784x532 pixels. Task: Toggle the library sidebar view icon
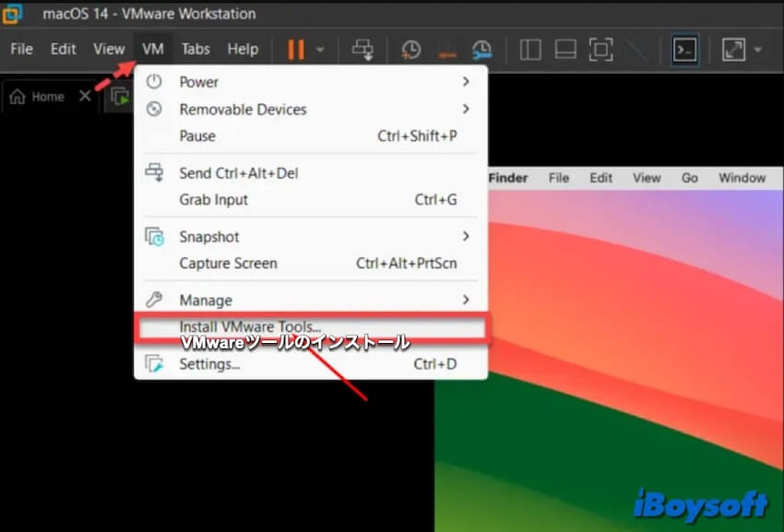530,50
